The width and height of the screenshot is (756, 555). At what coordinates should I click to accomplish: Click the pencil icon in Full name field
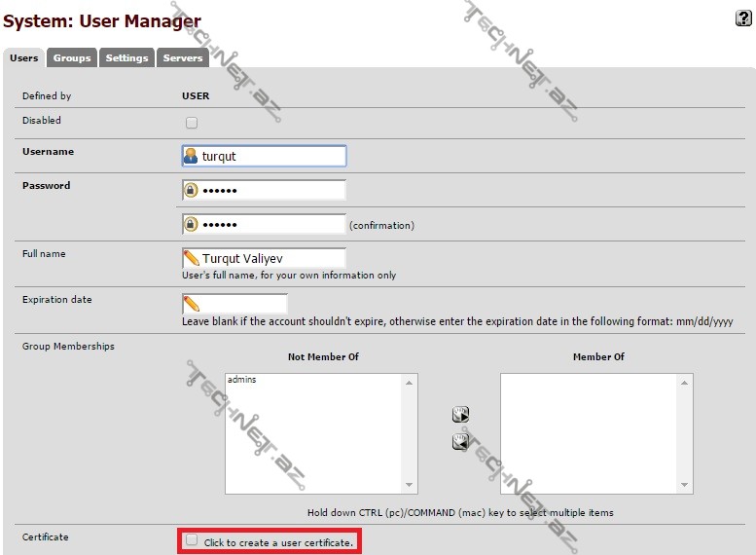tap(191, 258)
